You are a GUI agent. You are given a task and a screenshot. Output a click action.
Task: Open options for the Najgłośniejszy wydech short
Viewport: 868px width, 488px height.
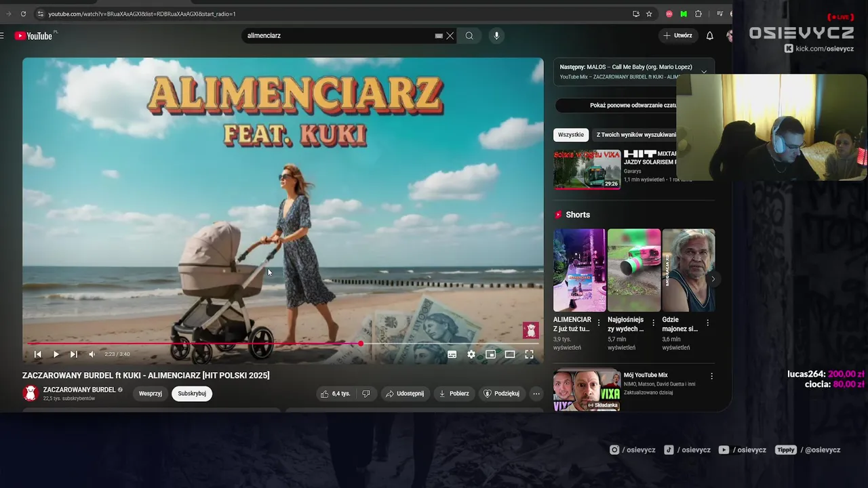click(x=653, y=323)
